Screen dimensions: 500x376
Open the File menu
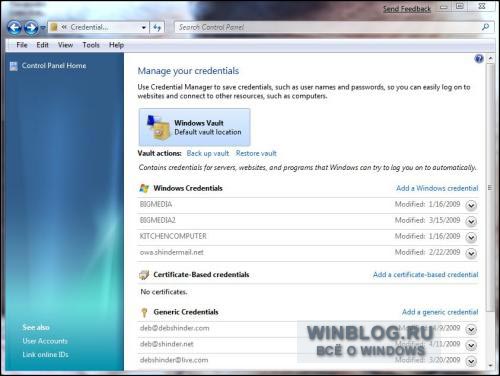tap(22, 45)
